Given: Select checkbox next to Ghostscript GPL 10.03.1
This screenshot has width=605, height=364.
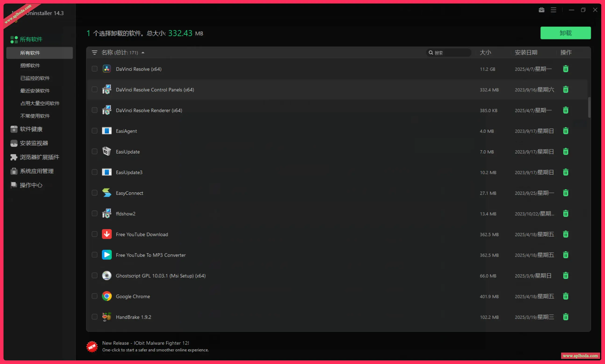Looking at the screenshot, I should click(x=94, y=276).
